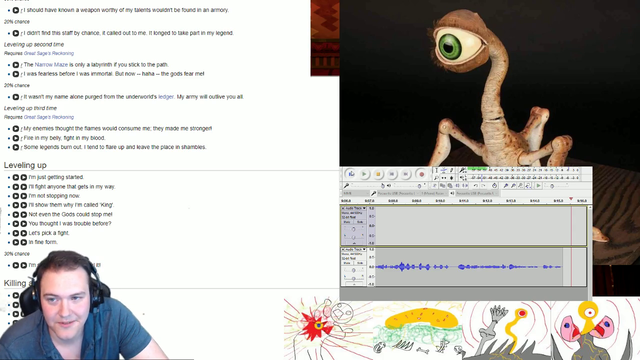Click the green Play button in Audacity
The height and width of the screenshot is (360, 640).
tap(364, 174)
